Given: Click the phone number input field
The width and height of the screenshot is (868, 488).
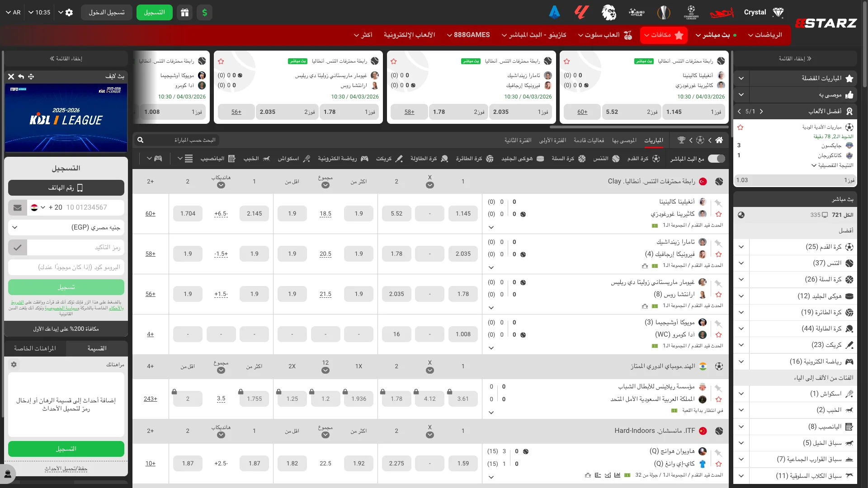Looking at the screenshot, I should (94, 207).
